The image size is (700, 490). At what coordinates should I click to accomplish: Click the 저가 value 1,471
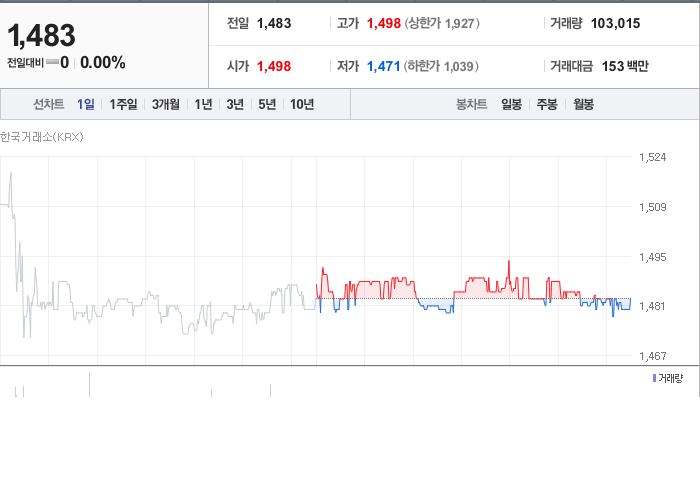coord(383,66)
